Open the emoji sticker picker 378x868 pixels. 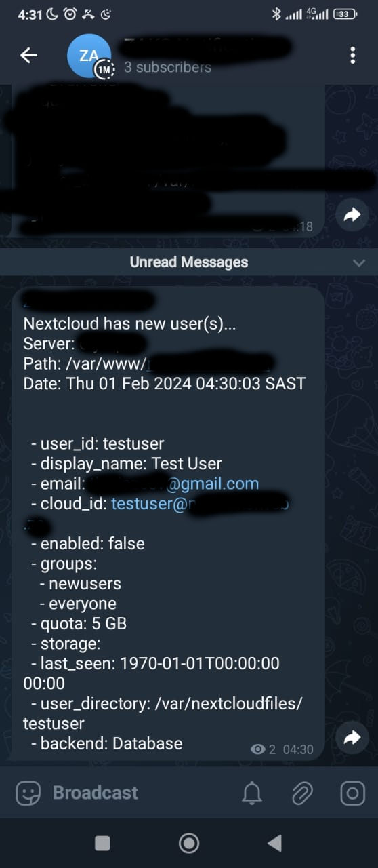(x=28, y=793)
